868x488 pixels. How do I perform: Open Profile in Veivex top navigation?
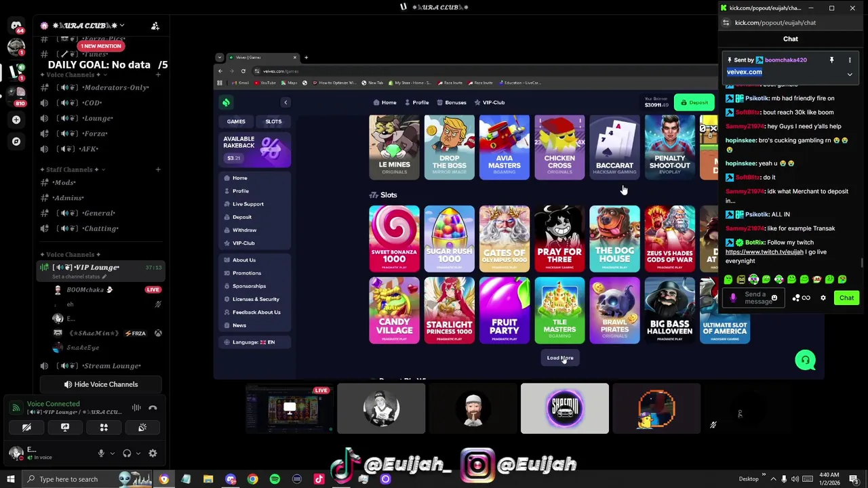tap(416, 102)
